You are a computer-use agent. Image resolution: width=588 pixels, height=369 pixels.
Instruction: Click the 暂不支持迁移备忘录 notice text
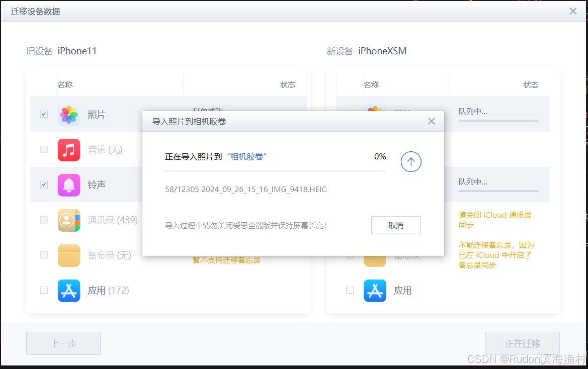(x=226, y=260)
